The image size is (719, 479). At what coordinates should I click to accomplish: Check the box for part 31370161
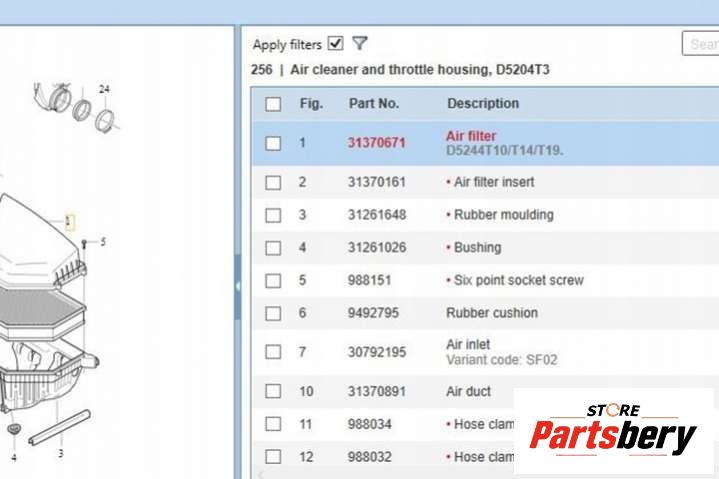pyautogui.click(x=273, y=182)
